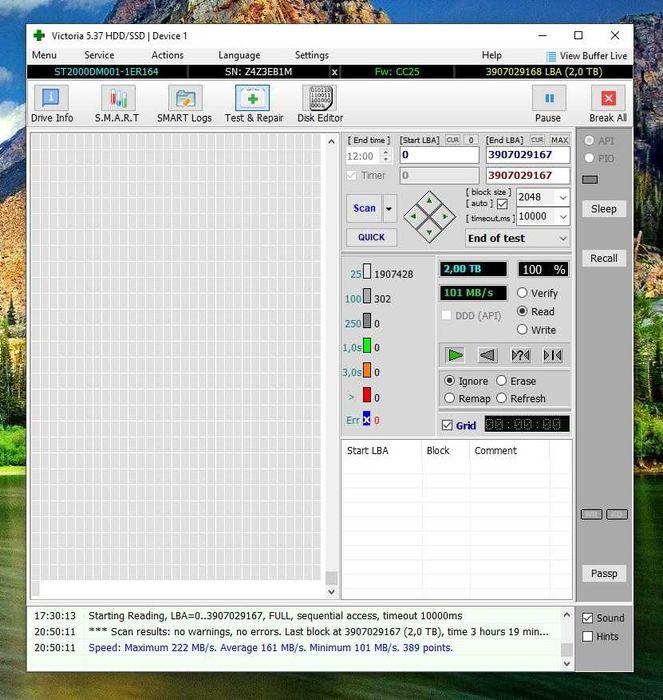Enable the DDD (API) checkbox

point(446,315)
